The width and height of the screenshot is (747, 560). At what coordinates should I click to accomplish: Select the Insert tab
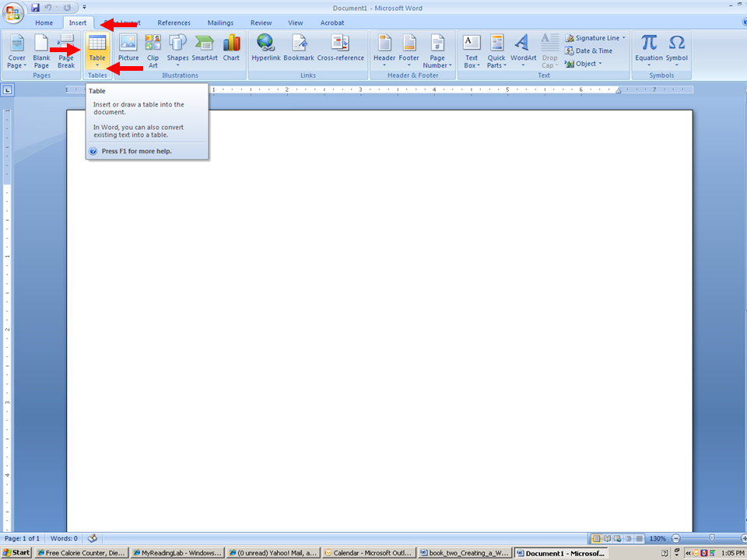click(78, 23)
